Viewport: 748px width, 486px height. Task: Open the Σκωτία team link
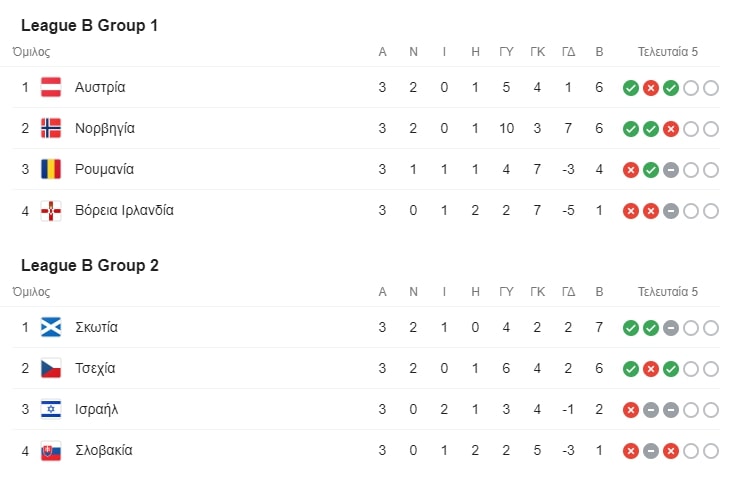coord(96,327)
